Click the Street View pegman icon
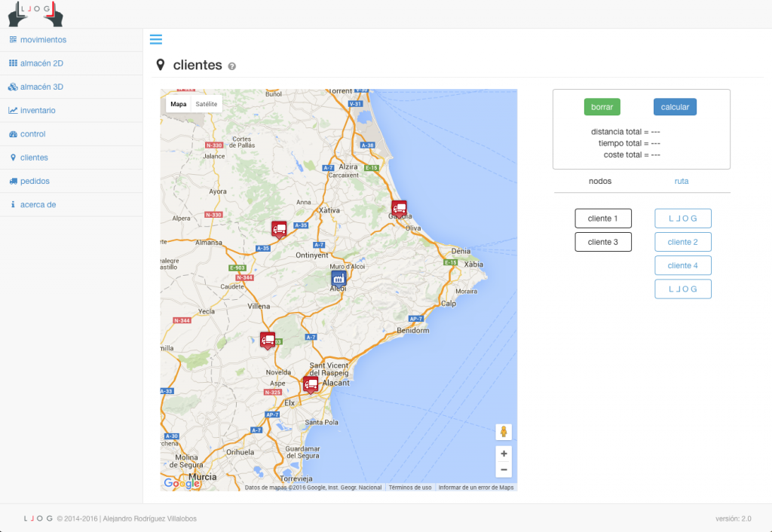This screenshot has width=772, height=532. point(503,432)
